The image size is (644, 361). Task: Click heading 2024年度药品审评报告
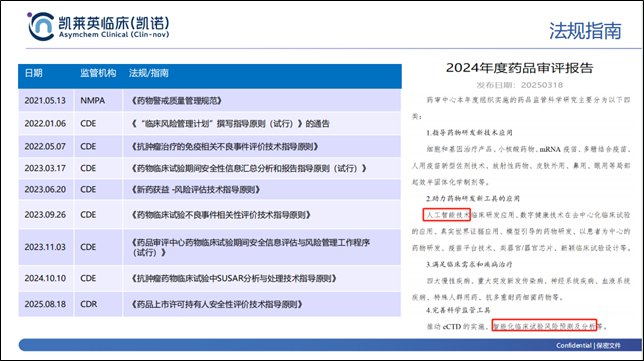click(x=520, y=68)
